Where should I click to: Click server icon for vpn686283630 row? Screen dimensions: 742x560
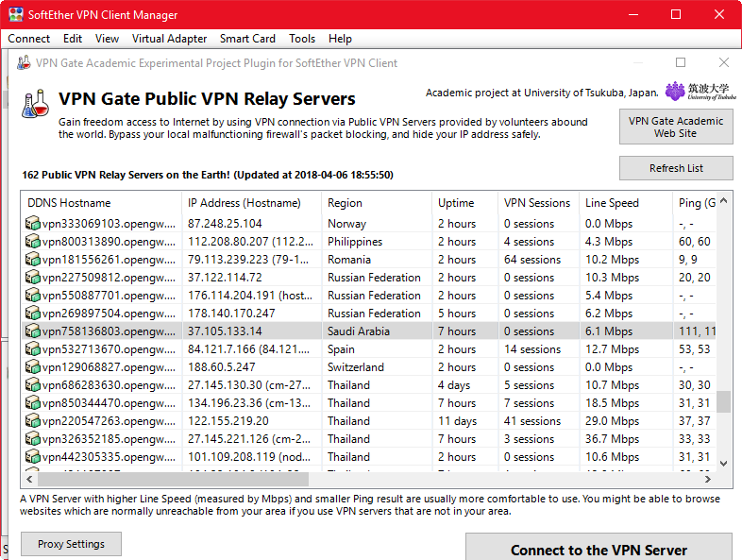coord(33,385)
